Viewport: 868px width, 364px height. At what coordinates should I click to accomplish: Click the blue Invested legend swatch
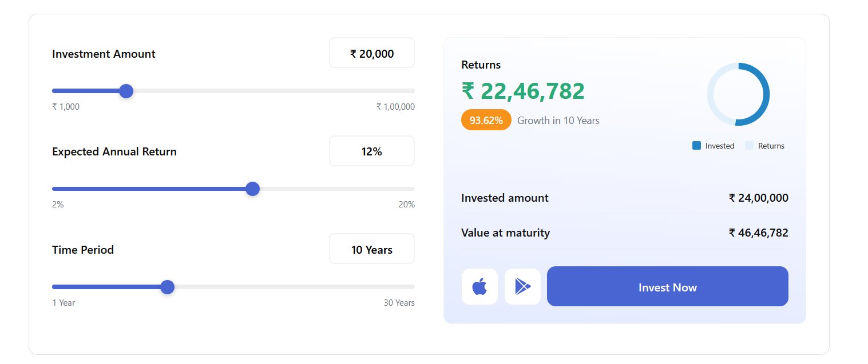(696, 145)
